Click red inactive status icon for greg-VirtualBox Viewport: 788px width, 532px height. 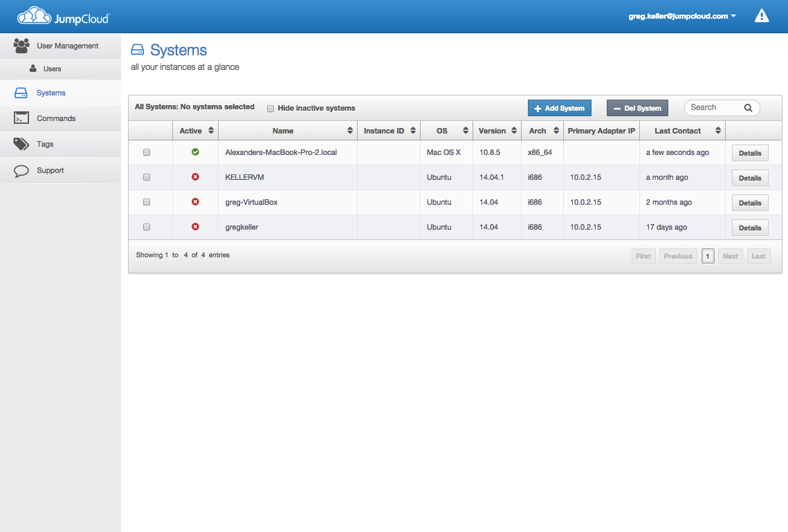[196, 202]
